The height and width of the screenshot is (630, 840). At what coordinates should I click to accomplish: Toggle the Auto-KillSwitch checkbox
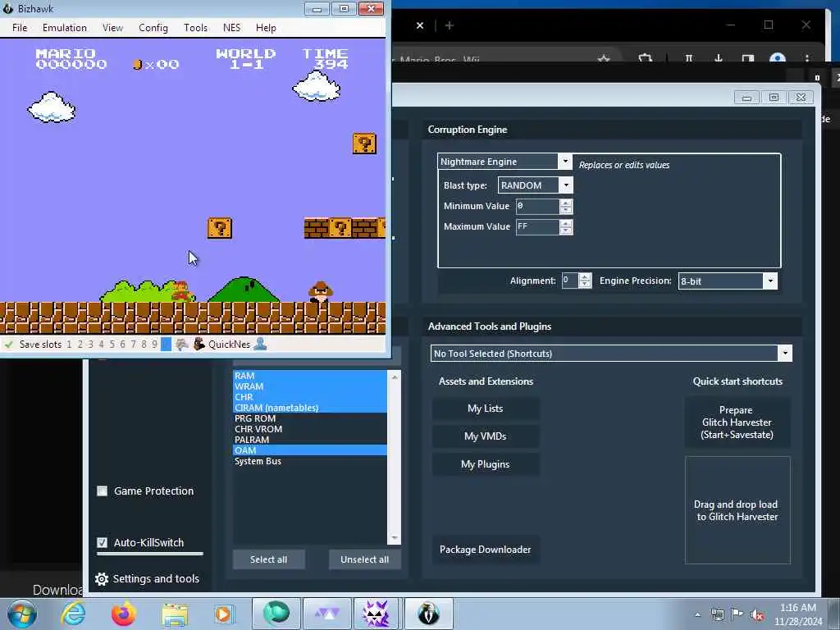[x=102, y=542]
